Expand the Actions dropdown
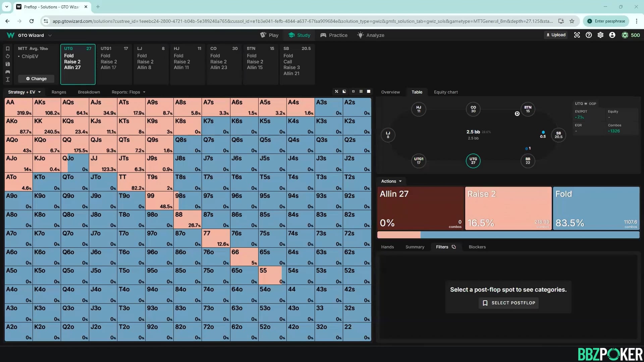Viewport: 644px width, 362px height. [391, 181]
